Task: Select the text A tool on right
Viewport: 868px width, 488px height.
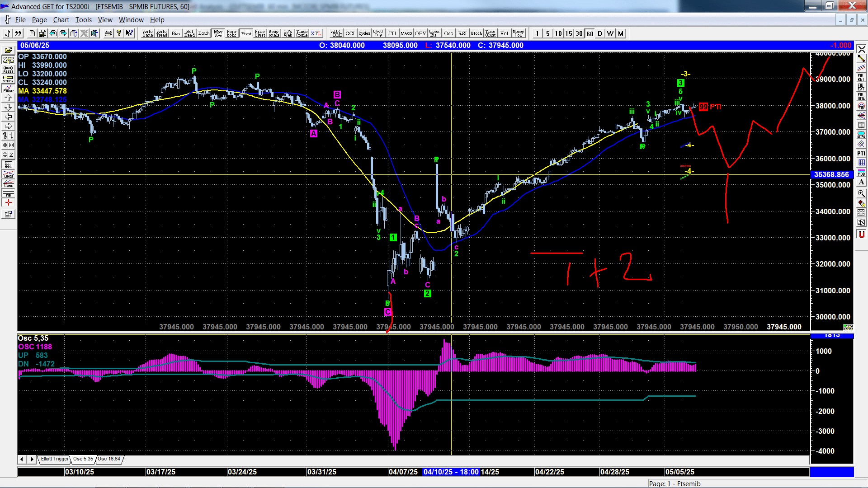Action: point(861,182)
